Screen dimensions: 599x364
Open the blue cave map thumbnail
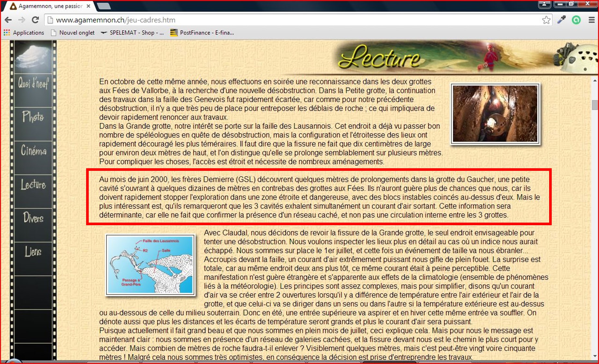[x=150, y=265]
